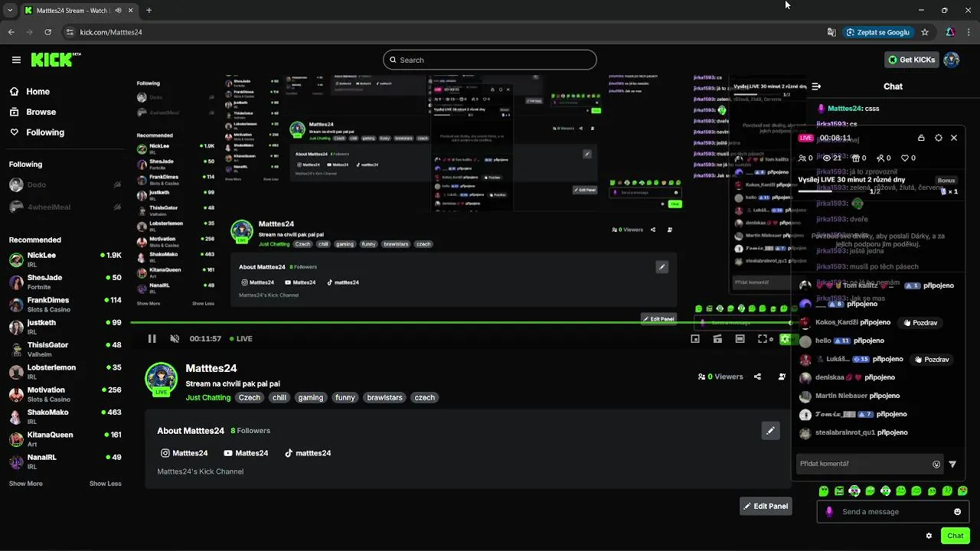Collapse recommended list with Show Less
Viewport: 980px width, 551px height.
[106, 484]
